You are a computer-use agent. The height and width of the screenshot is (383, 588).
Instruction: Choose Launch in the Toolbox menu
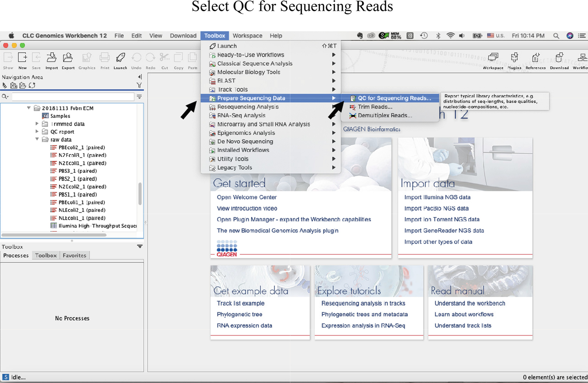270,46
